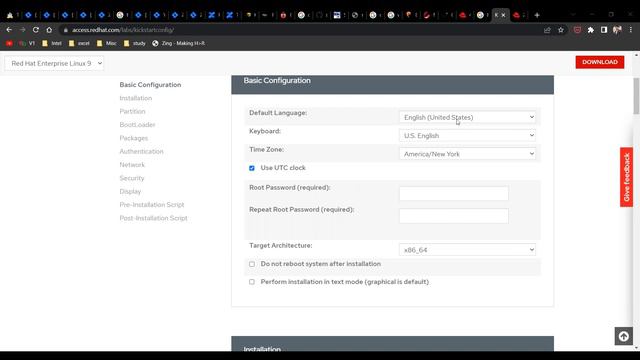Focus the Repeat Root Password field

(453, 216)
